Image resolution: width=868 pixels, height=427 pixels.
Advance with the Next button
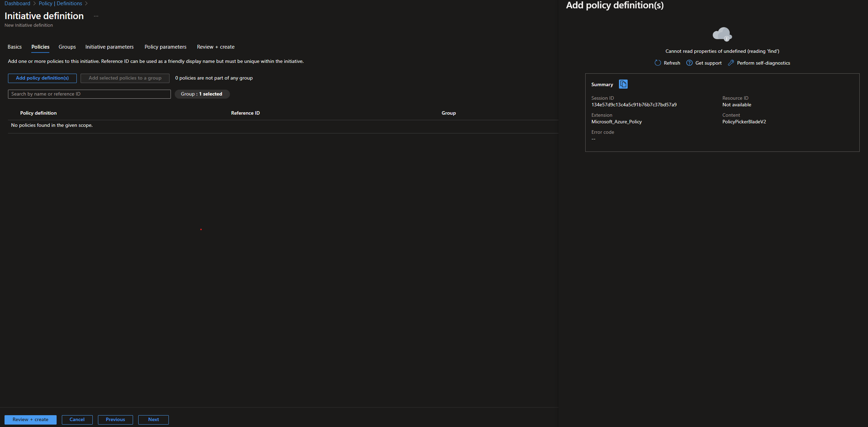pos(154,420)
